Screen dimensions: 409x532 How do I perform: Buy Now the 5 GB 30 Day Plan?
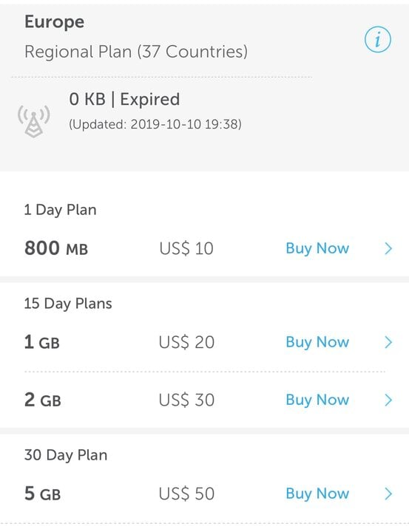click(317, 494)
